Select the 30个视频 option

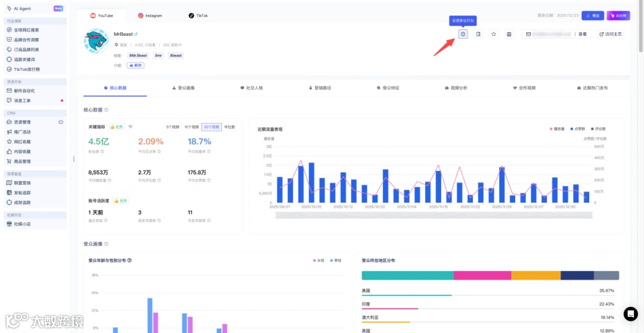click(212, 127)
